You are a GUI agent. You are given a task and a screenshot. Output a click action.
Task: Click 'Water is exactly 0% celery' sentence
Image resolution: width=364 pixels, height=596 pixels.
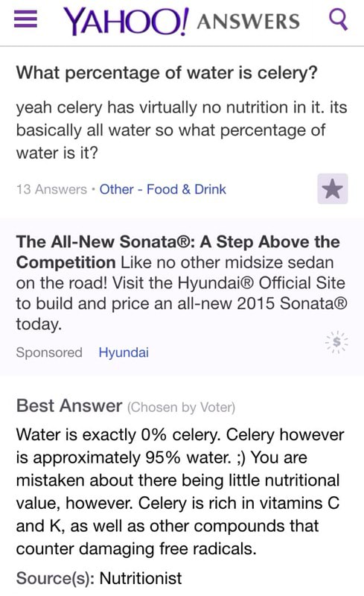click(118, 435)
